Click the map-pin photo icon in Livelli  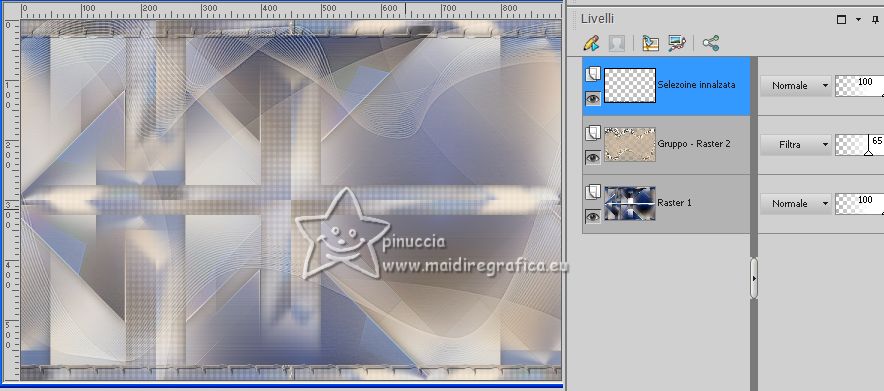pyautogui.click(x=651, y=43)
